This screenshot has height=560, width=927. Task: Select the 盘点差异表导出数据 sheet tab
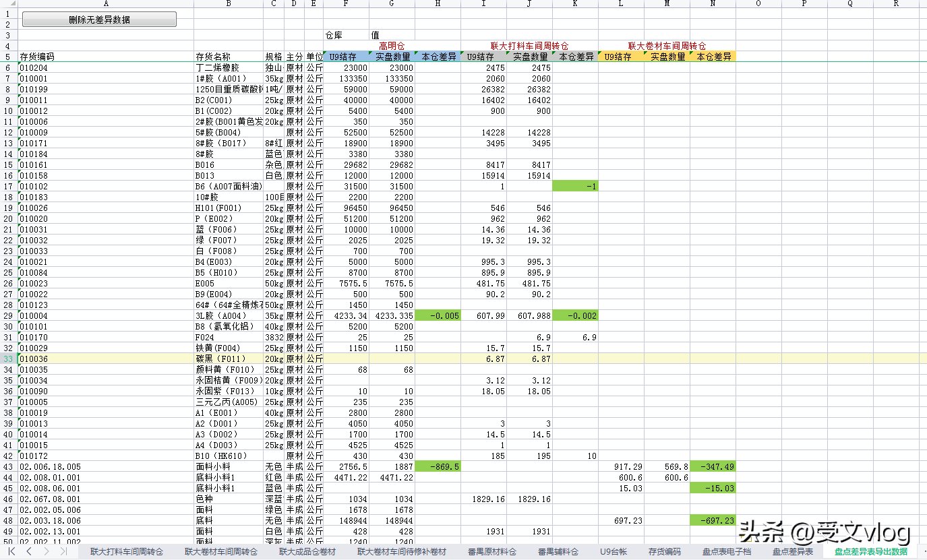pyautogui.click(x=871, y=551)
